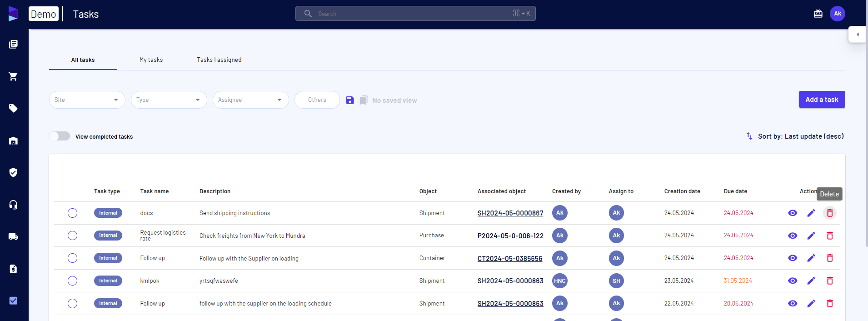The height and width of the screenshot is (321, 868).
Task: Click the SH assignee avatar
Action: point(616,281)
